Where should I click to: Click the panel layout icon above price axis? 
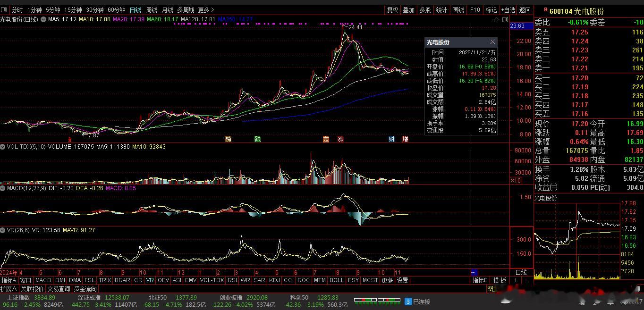(505, 19)
